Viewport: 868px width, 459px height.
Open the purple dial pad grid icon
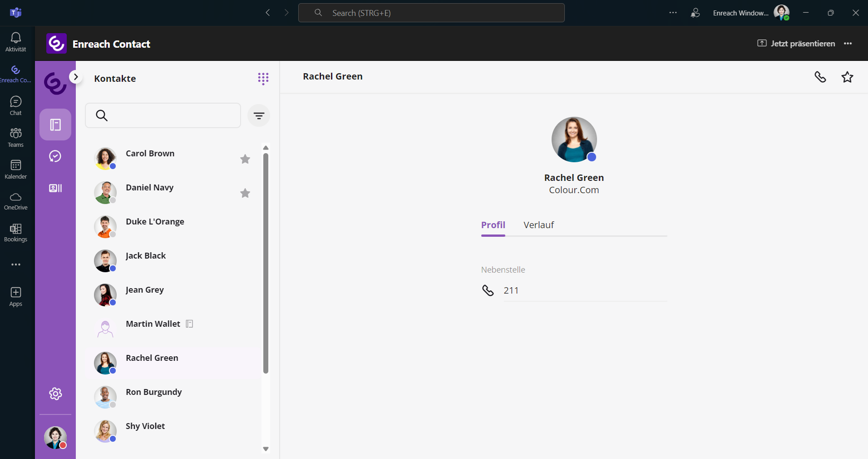(x=263, y=79)
